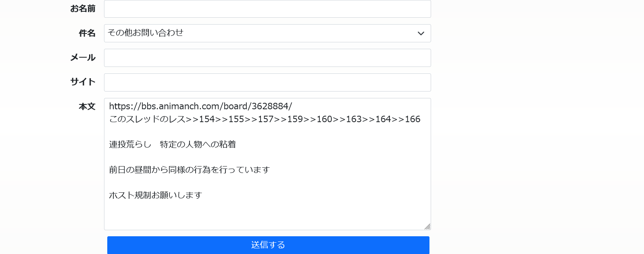Place cursor in the bbs.animanch.com URL line
644x254 pixels.
coord(200,106)
